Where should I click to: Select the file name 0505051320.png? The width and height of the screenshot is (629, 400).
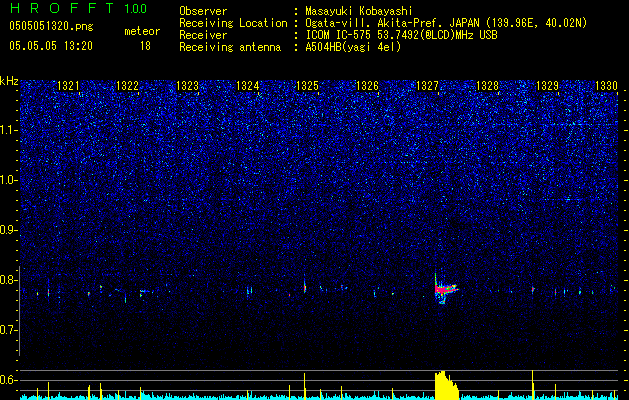(51, 27)
